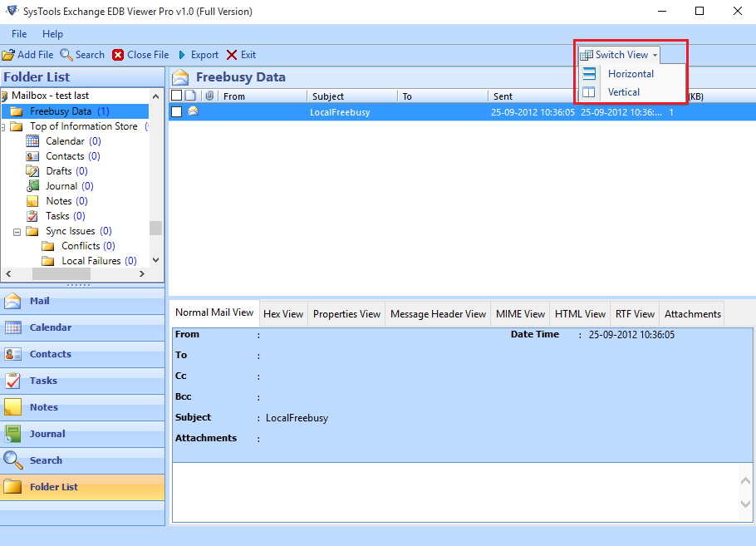Click the red Close File icon

(118, 55)
